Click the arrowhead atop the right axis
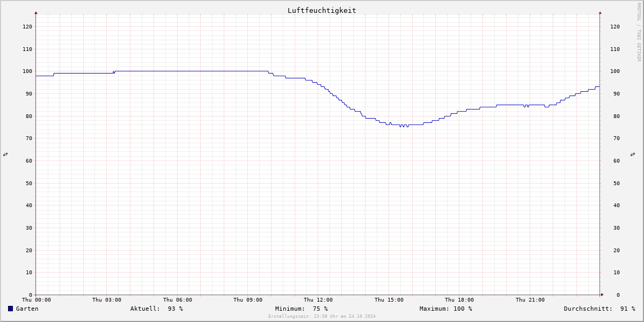Screen dimensions: 644x322 [600, 12]
